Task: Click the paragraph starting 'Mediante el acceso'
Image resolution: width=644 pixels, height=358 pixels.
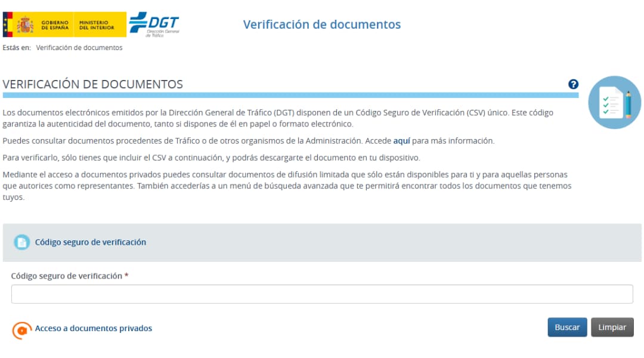Action: (x=287, y=186)
